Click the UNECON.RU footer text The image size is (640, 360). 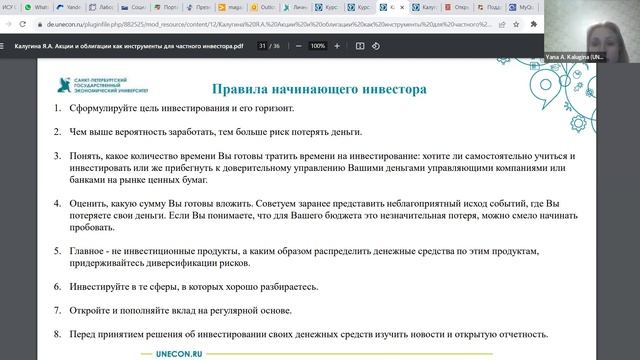pyautogui.click(x=179, y=354)
